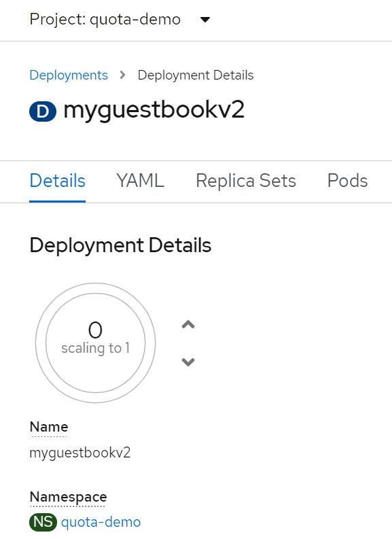Screen dimensions: 392x539
Task: Go back to the Deployments breadcrumb link
Action: [x=69, y=75]
